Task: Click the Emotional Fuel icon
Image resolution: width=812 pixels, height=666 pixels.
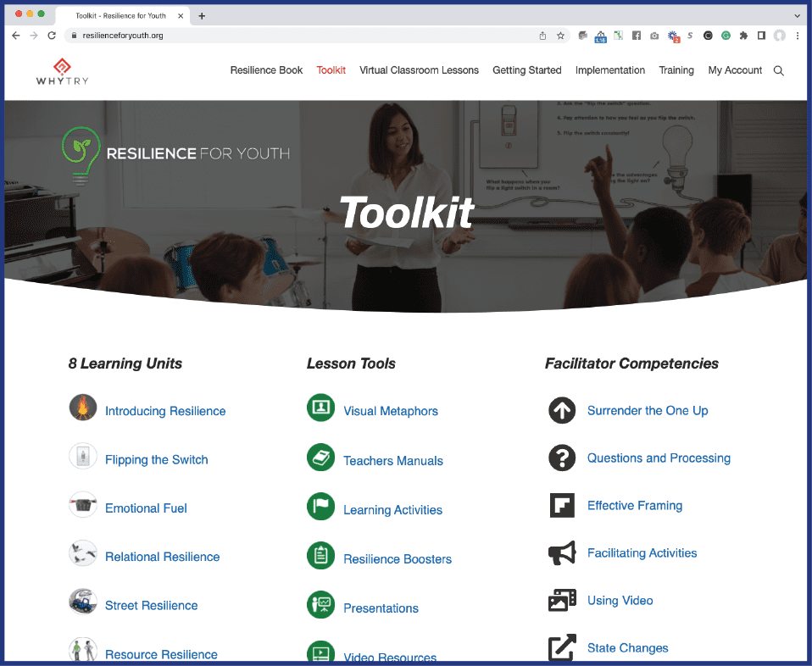Action: 83,504
